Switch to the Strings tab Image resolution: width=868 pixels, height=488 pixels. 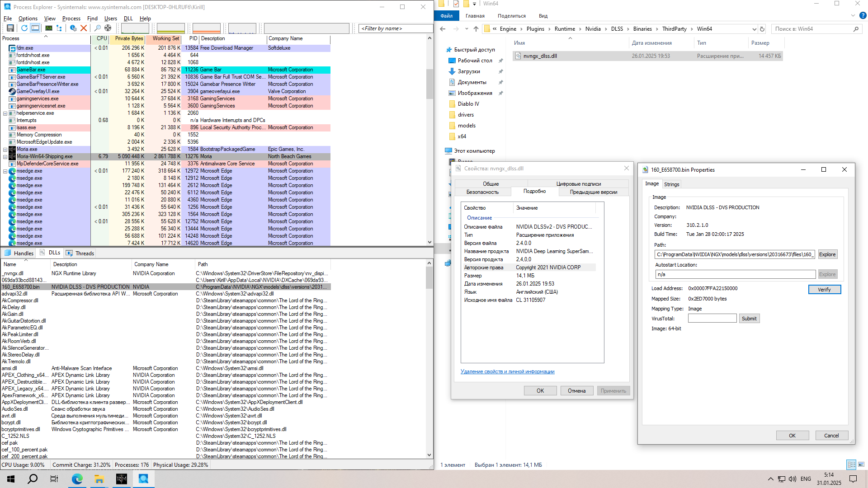pos(671,184)
